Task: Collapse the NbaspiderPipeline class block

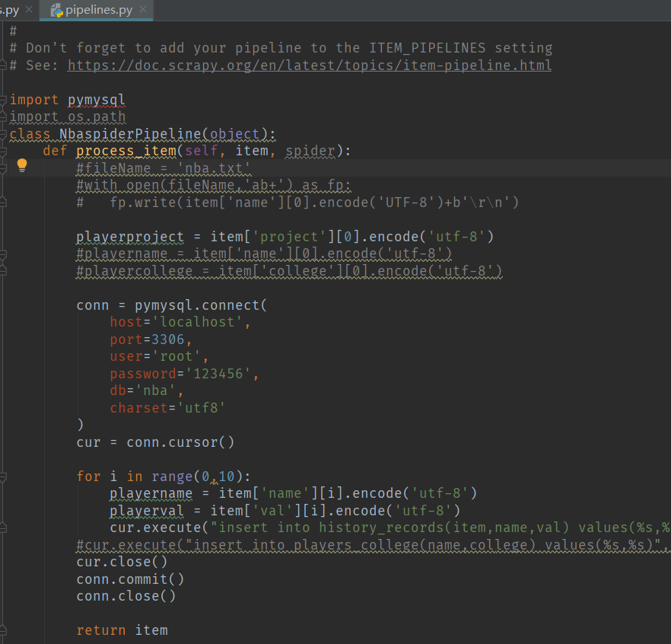Action: point(4,134)
